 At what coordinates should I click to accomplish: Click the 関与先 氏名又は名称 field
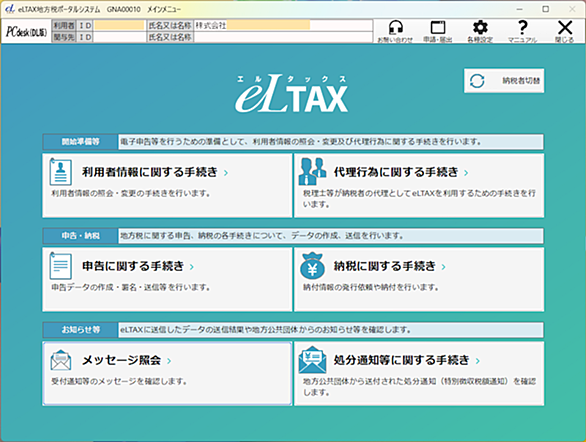click(283, 37)
